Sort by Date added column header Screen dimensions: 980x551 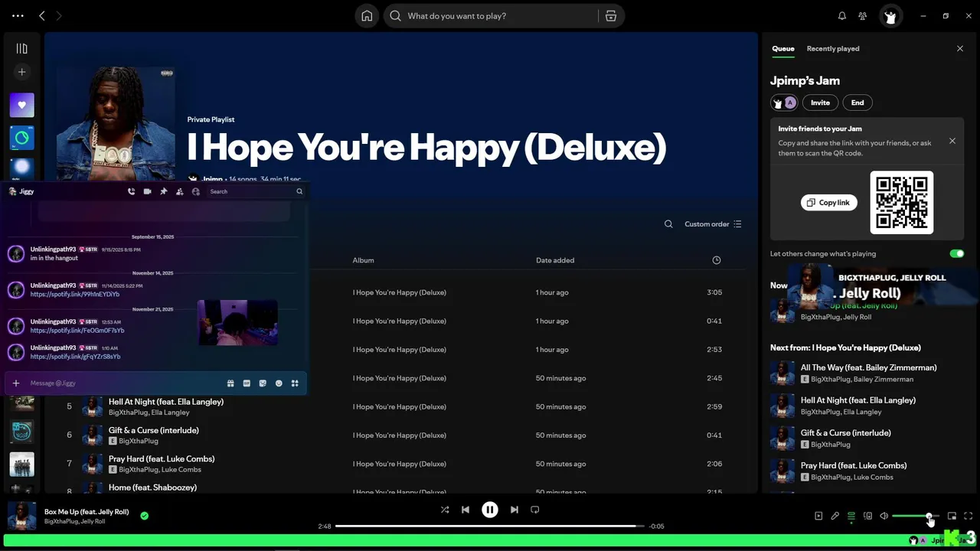tap(555, 260)
